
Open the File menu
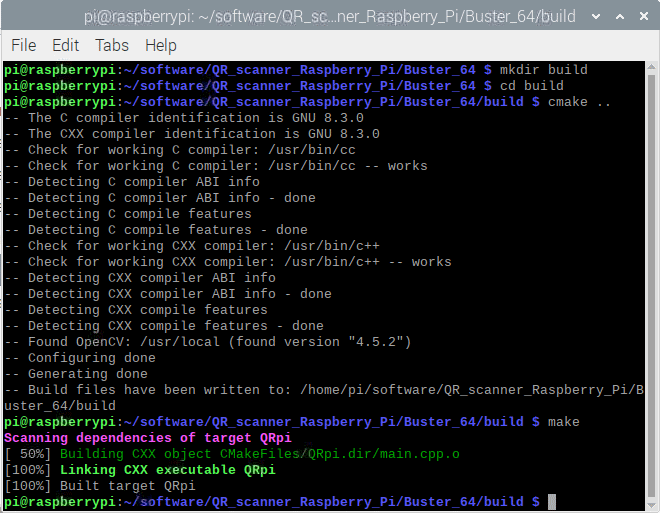(x=24, y=45)
